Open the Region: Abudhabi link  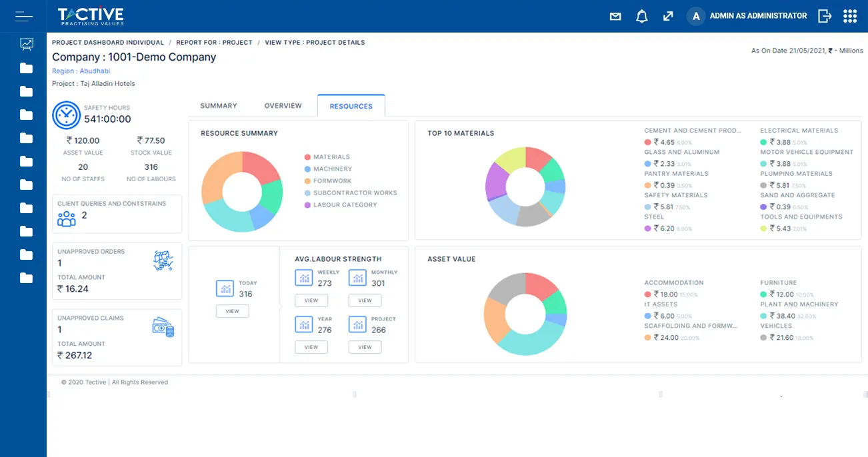coord(81,71)
